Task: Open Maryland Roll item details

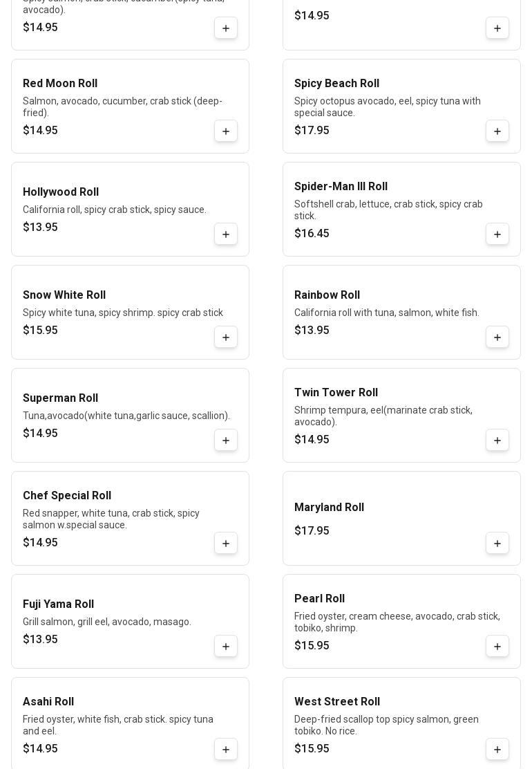Action: (329, 508)
